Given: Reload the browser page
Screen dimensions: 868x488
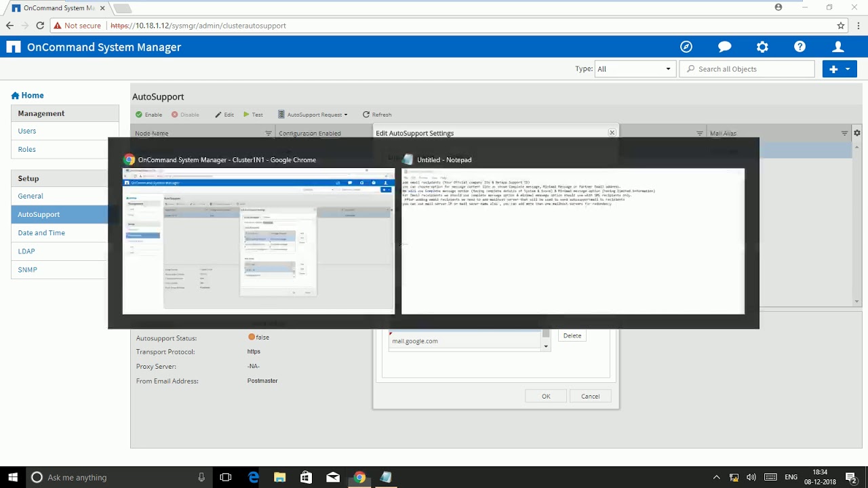Looking at the screenshot, I should point(40,26).
